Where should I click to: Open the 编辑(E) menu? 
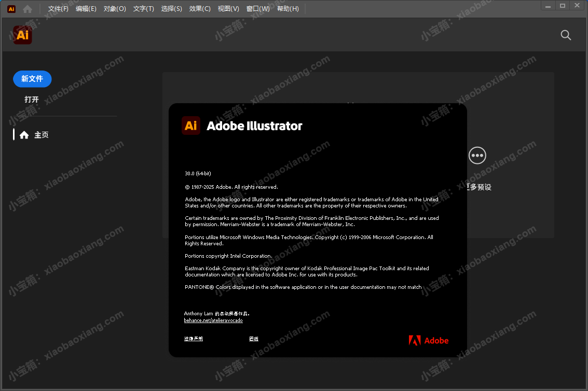(x=86, y=9)
